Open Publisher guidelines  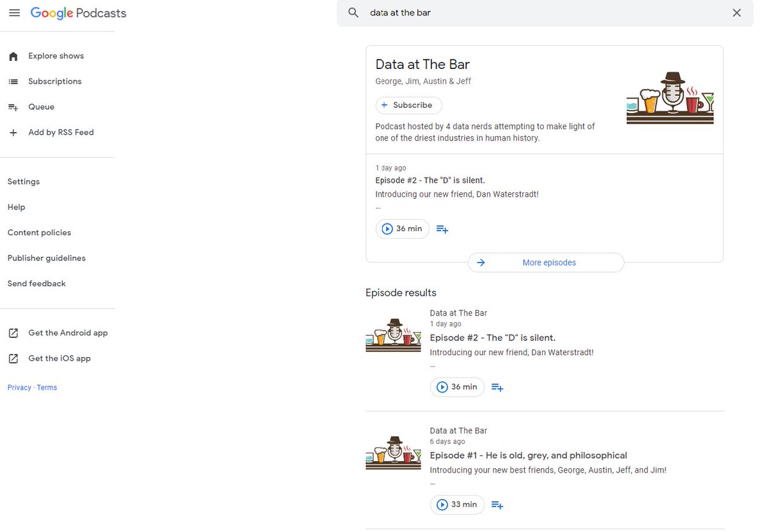pos(47,259)
